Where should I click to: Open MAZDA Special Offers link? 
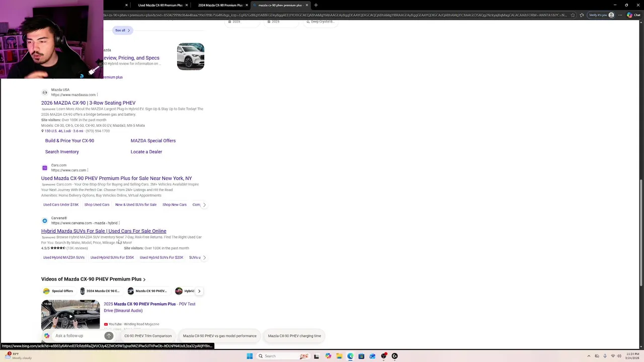(153, 141)
